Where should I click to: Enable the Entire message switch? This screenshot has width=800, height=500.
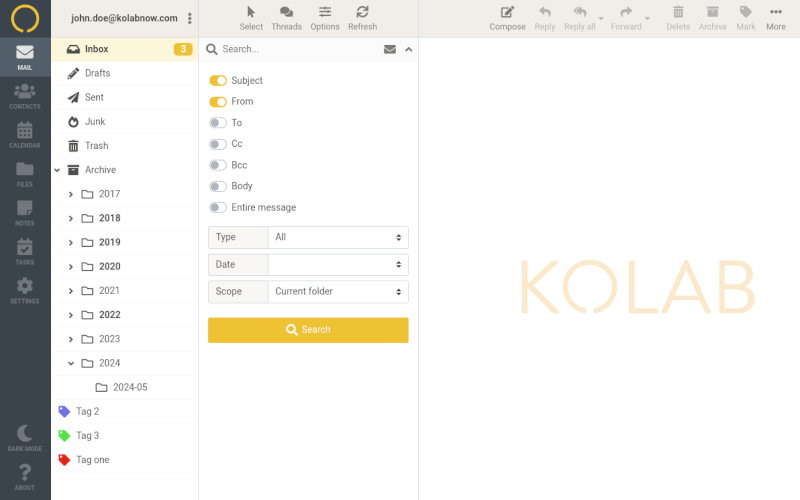(218, 208)
